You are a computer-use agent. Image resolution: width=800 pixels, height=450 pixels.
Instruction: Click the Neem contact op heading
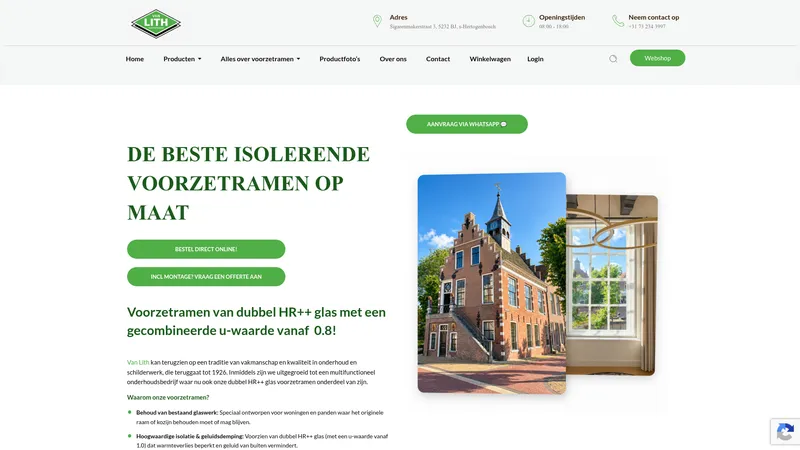(x=654, y=17)
